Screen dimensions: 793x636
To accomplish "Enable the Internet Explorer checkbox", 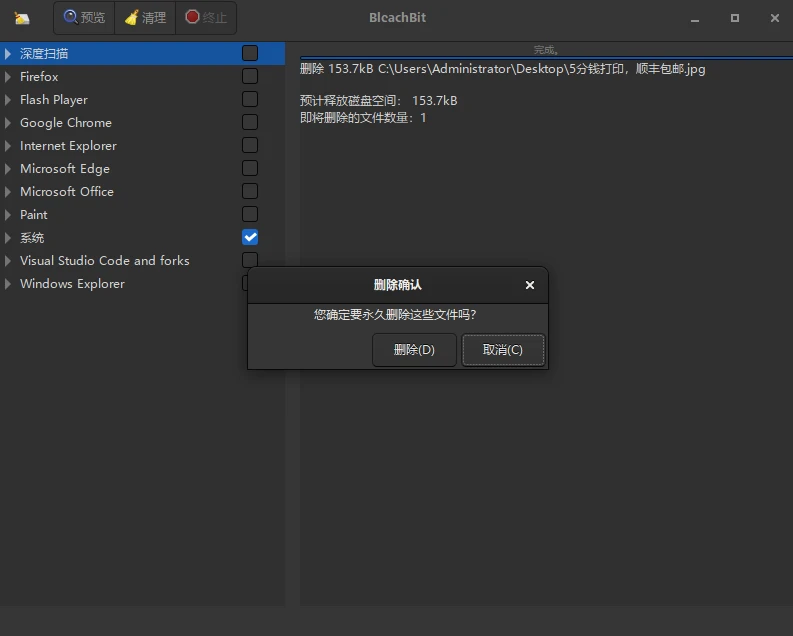I will click(250, 145).
